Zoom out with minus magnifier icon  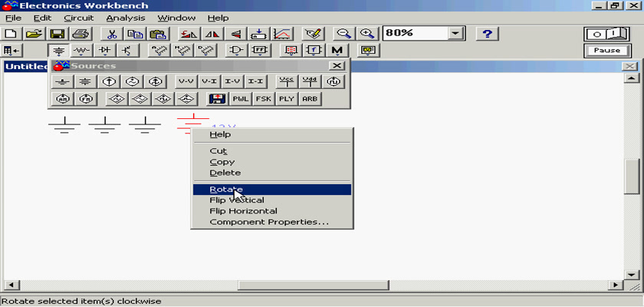(x=344, y=34)
